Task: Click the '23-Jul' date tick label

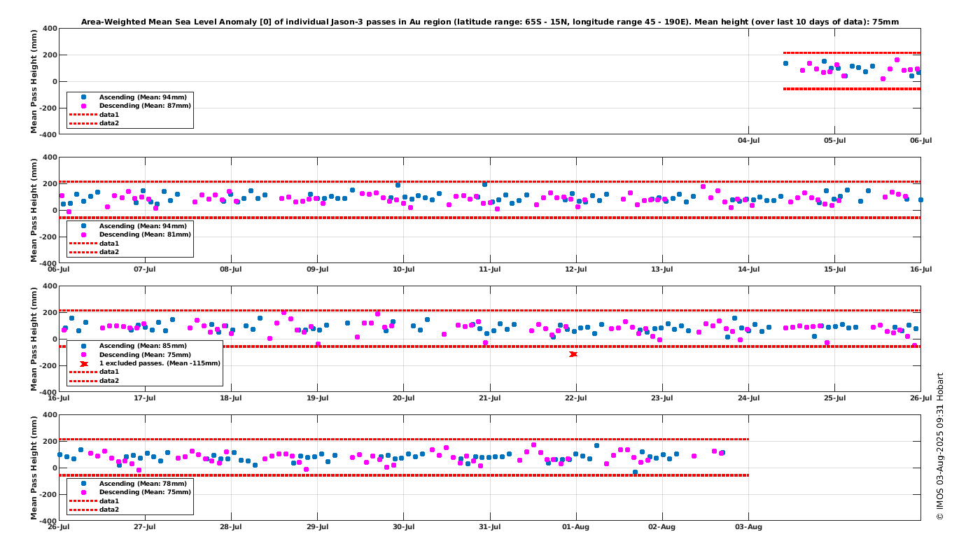Action: pyautogui.click(x=663, y=398)
